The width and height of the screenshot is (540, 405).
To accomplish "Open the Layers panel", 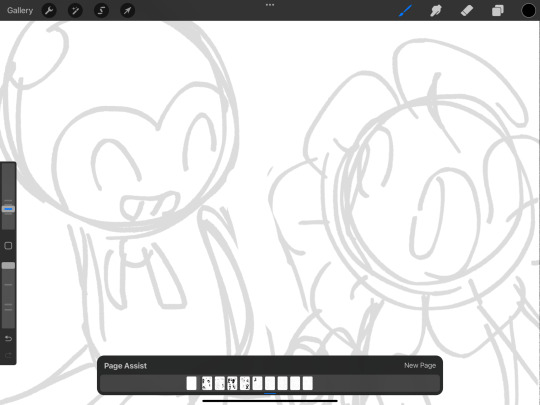I will tap(497, 11).
